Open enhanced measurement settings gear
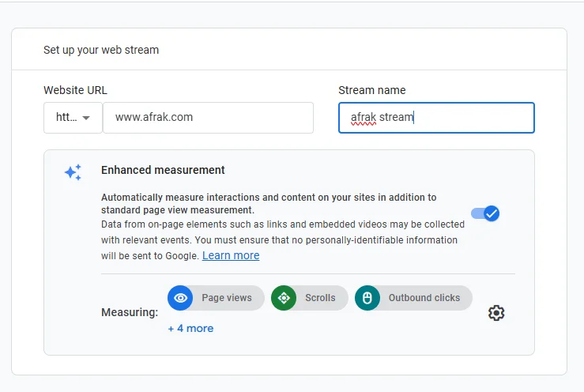Screen dimensions: 584x392 [x=496, y=313]
